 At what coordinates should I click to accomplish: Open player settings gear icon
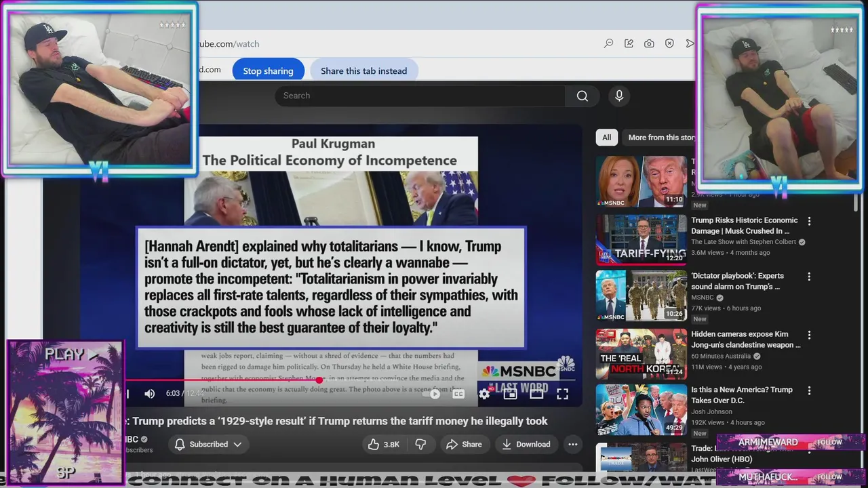coord(484,393)
